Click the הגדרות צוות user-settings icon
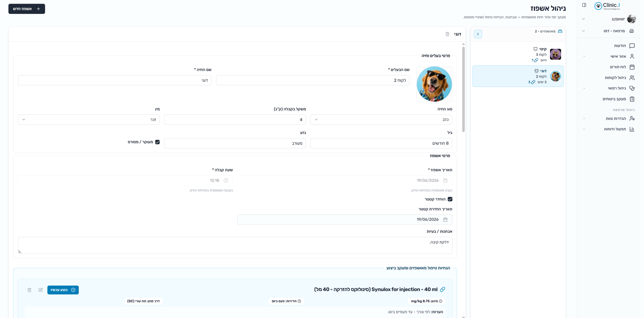This screenshot has height=318, width=644. point(632,118)
